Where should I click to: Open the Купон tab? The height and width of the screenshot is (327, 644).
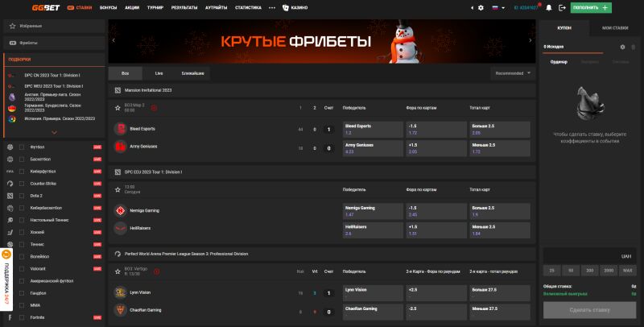tap(564, 28)
